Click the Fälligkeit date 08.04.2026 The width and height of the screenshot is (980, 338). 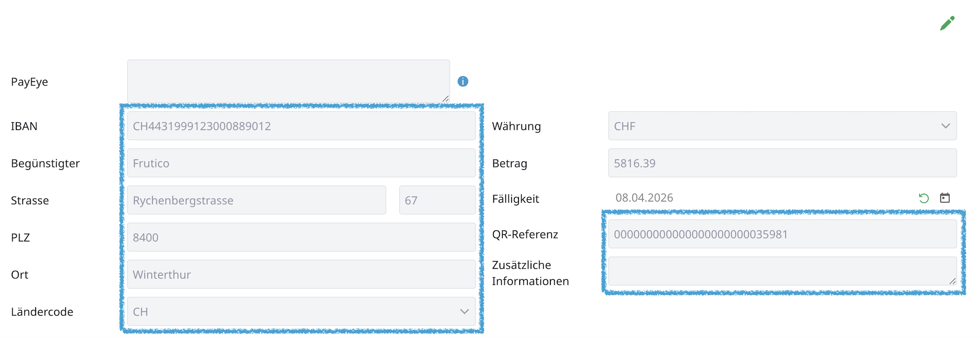tap(644, 198)
